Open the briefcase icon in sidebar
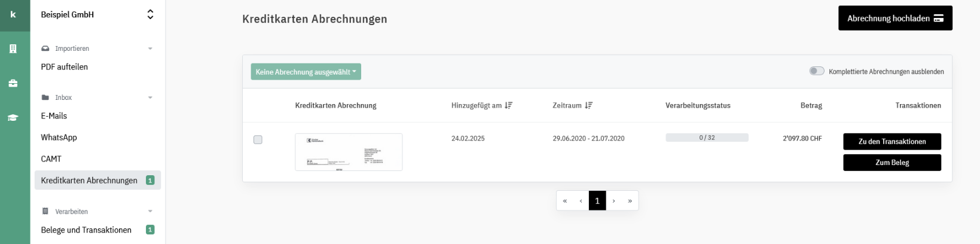 13,84
